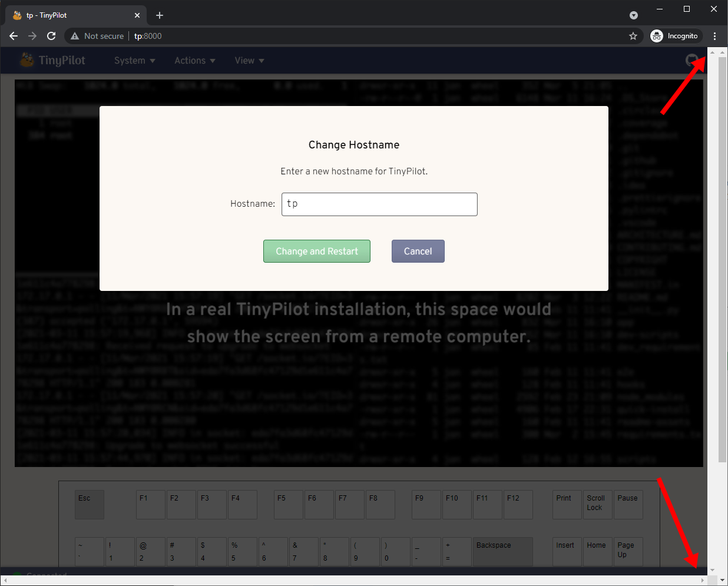Click the TinyPilot logo in the navbar
This screenshot has width=728, height=586.
pyautogui.click(x=52, y=60)
